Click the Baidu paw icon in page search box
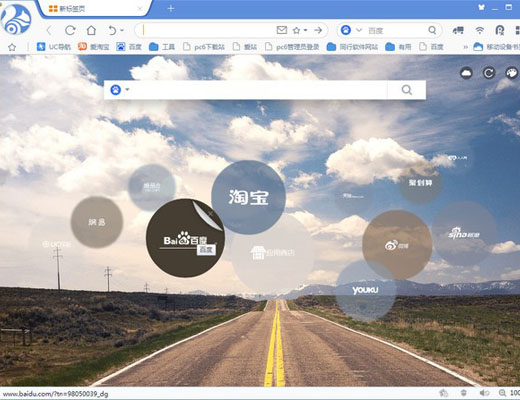The image size is (520, 400). pyautogui.click(x=116, y=90)
